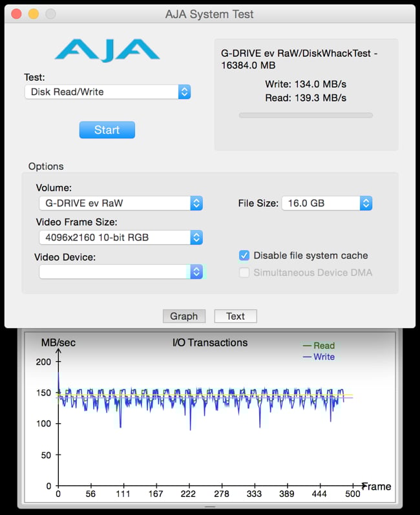Click the Options section label
420x515 pixels.
[46, 166]
